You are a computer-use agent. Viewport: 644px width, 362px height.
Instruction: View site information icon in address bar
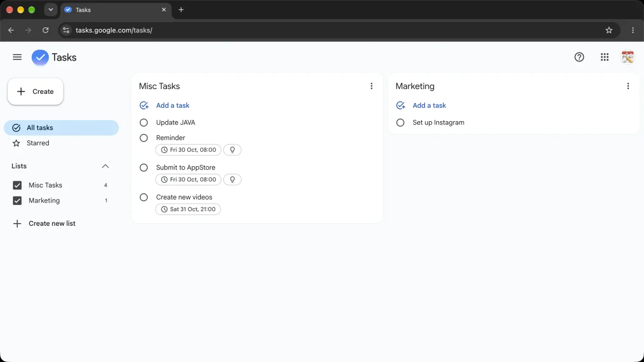coord(66,30)
